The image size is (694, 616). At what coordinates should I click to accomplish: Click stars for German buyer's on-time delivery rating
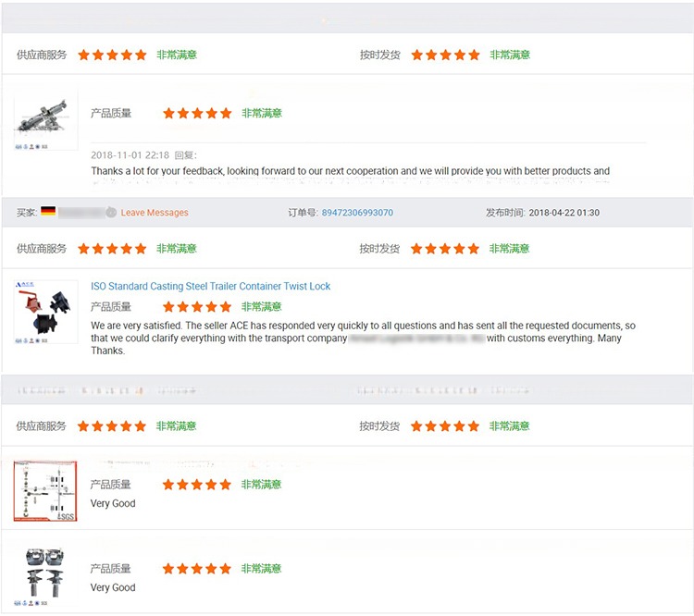(x=445, y=249)
